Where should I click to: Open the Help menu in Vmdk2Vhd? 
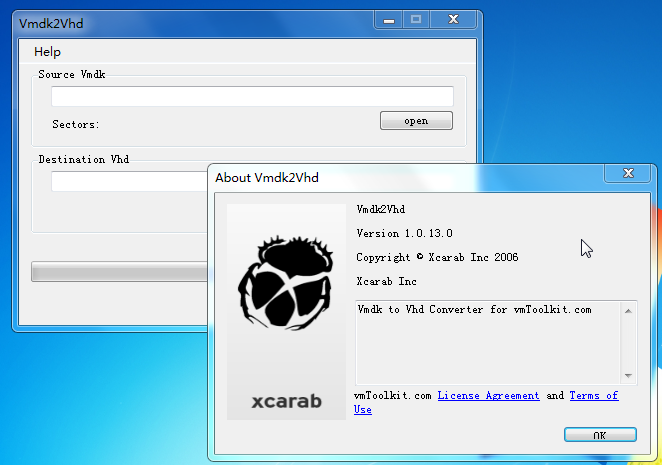47,52
